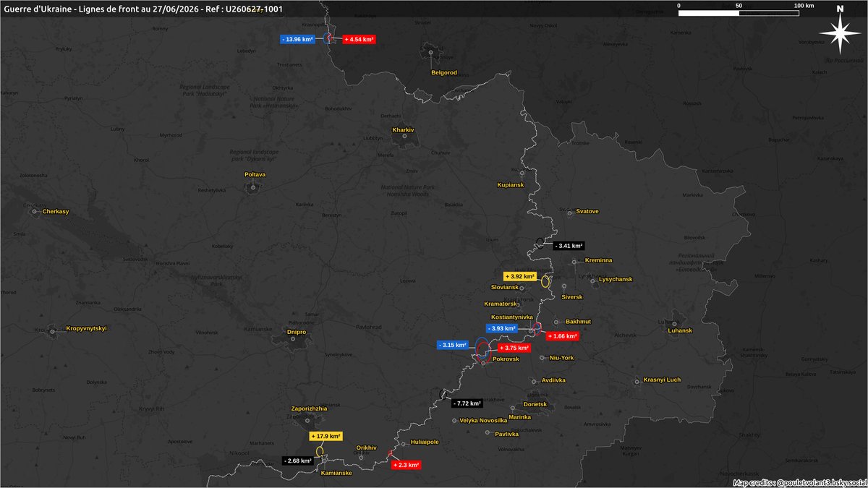Click the blue ellipse marker northwest of Pokrovsk
This screenshot has height=488, width=868.
click(x=480, y=346)
